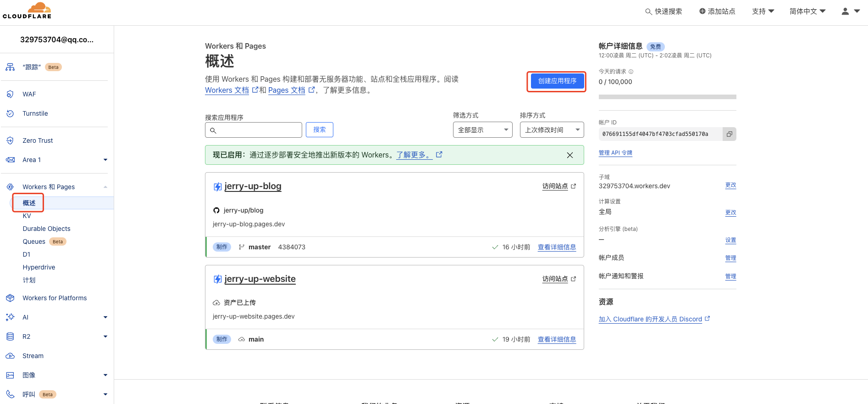868x404 pixels.
Task: Click 更改 next to the workers.dev subdomain
Action: (x=730, y=185)
